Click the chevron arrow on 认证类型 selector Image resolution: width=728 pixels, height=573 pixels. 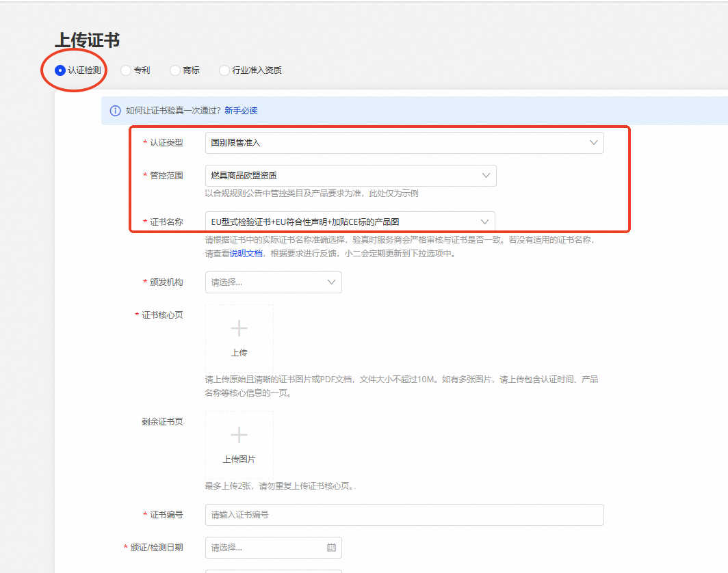coord(595,142)
